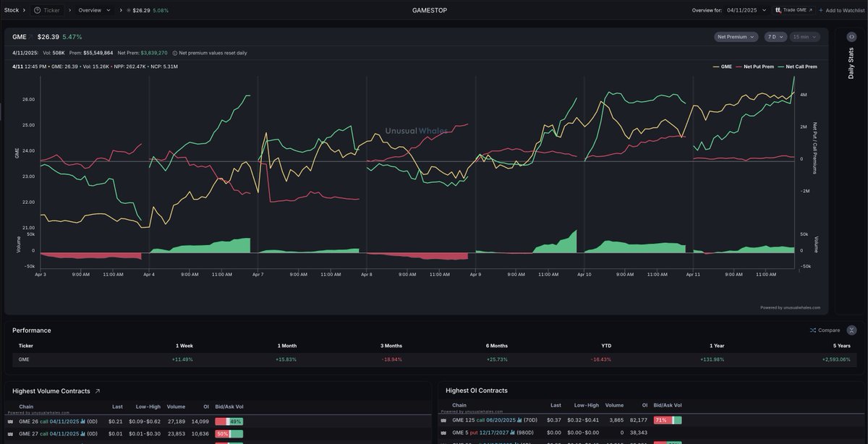The width and height of the screenshot is (868, 444).
Task: Click the Stock breadcrumb link
Action: pyautogui.click(x=12, y=10)
